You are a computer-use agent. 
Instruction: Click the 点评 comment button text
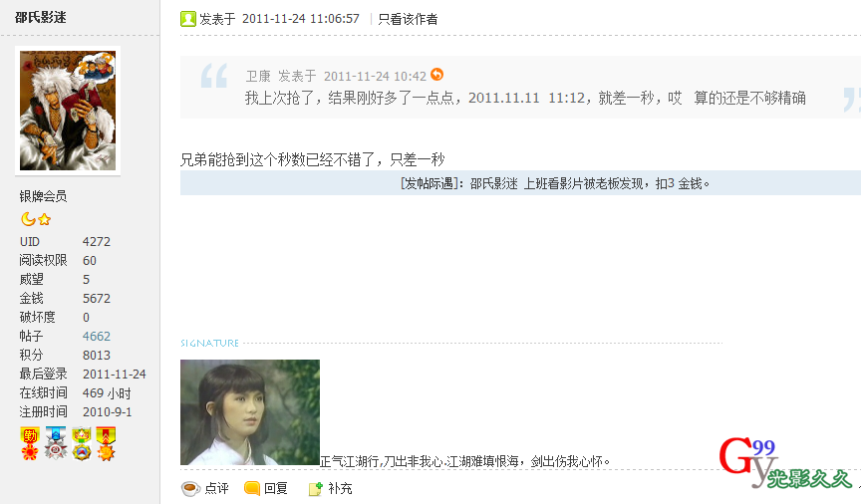[216, 488]
